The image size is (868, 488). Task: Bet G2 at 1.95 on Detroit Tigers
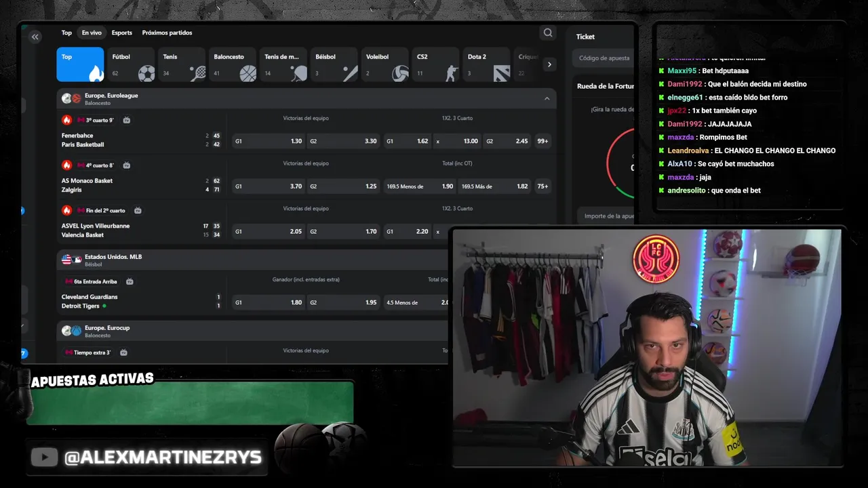343,302
